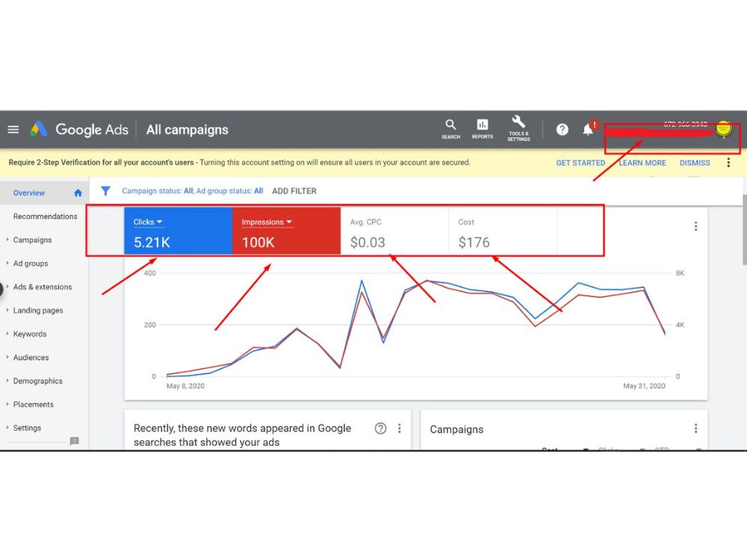Screen dimensions: 747x560
Task: Click the May 31, 2020 chart date label
Action: tap(644, 386)
